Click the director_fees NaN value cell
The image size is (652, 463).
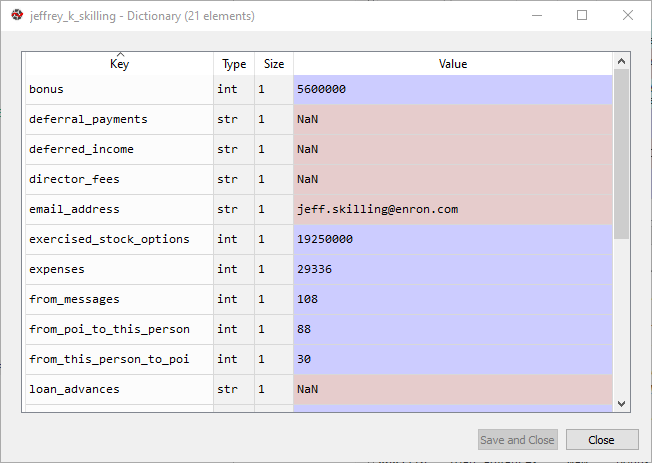click(x=452, y=179)
